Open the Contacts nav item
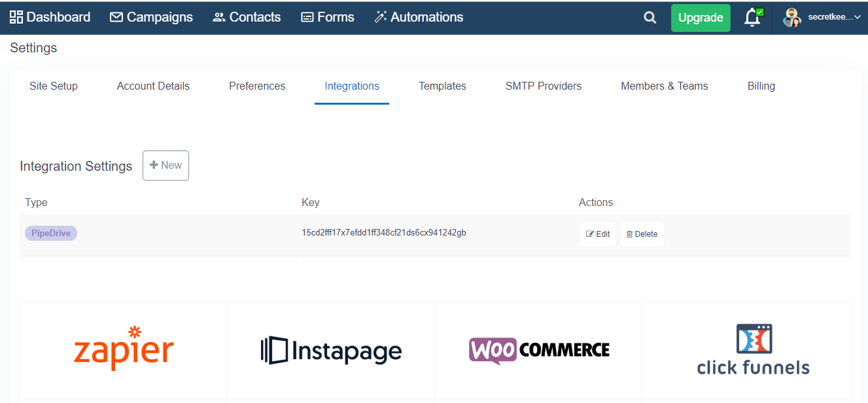Viewport: 868px width, 403px height. pyautogui.click(x=247, y=18)
